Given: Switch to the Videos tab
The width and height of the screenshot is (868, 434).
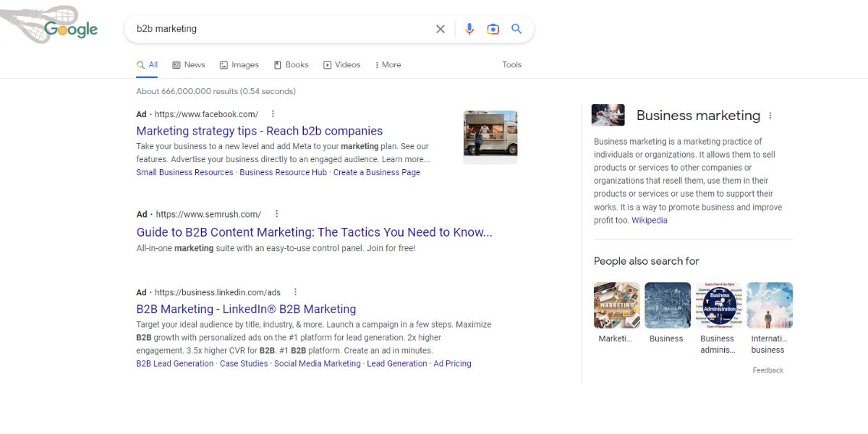Looking at the screenshot, I should (x=341, y=65).
